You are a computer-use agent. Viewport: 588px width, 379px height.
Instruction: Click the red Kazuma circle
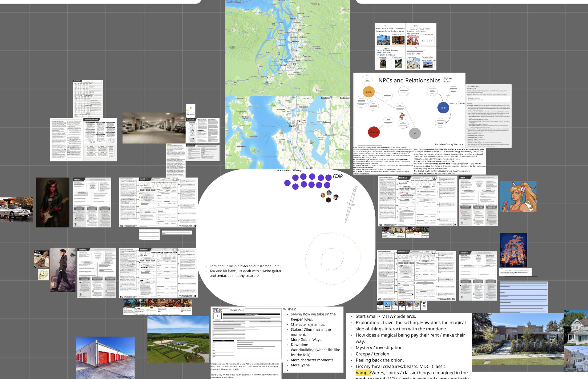tap(374, 132)
